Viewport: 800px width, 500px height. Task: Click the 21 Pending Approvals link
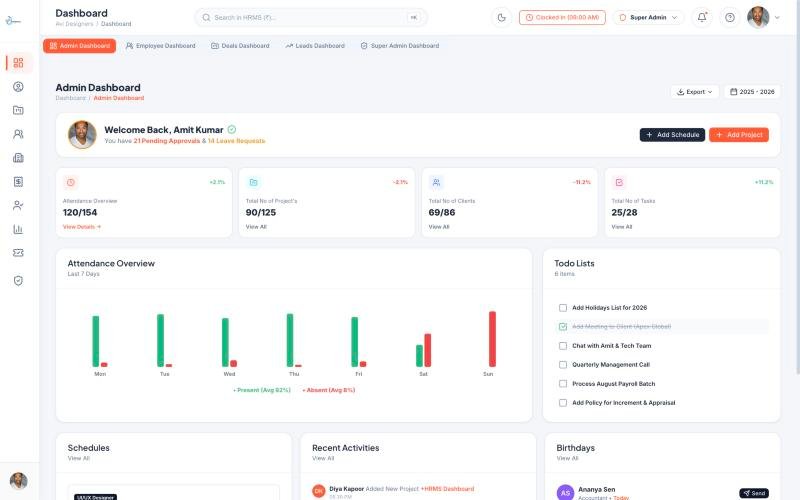[x=167, y=141]
